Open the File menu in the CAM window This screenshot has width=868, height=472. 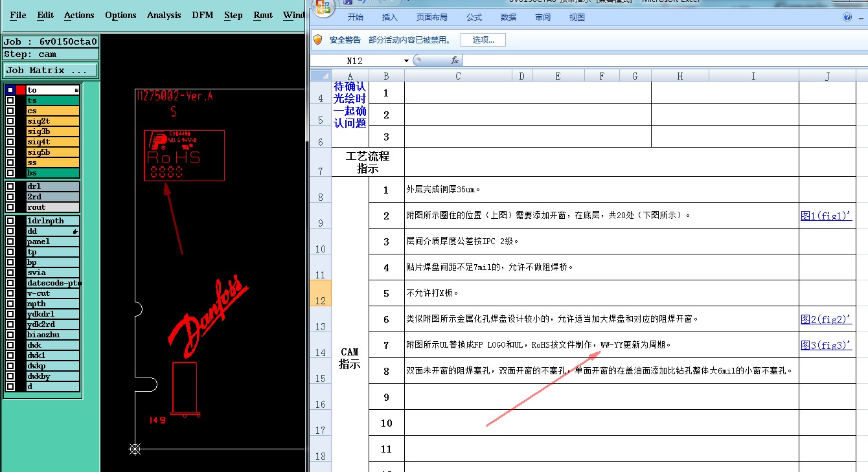(18, 15)
